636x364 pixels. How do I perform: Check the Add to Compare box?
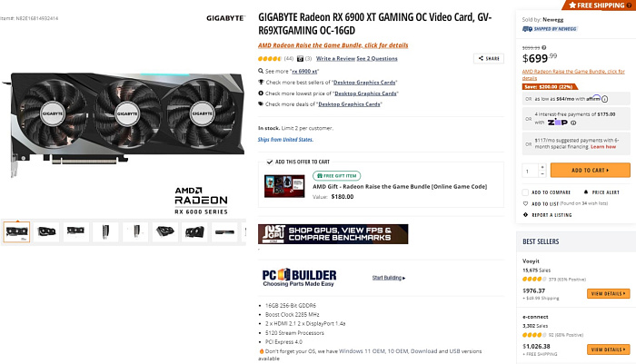[525, 192]
